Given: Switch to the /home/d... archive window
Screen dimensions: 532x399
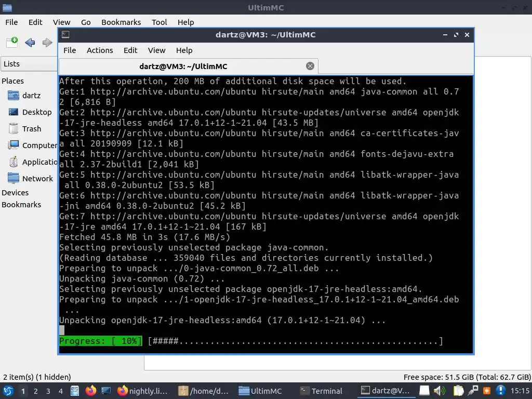Looking at the screenshot, I should [204, 391].
